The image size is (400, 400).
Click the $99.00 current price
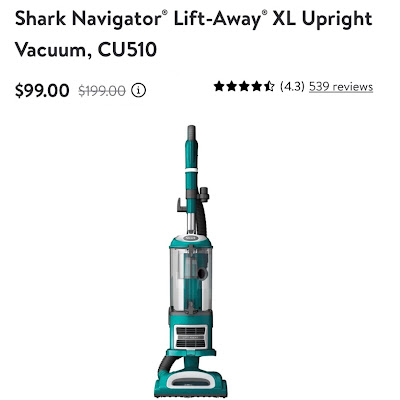tap(42, 90)
